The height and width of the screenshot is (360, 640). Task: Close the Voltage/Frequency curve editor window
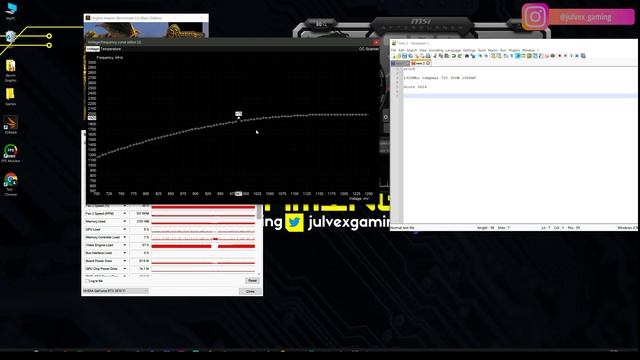[376, 42]
